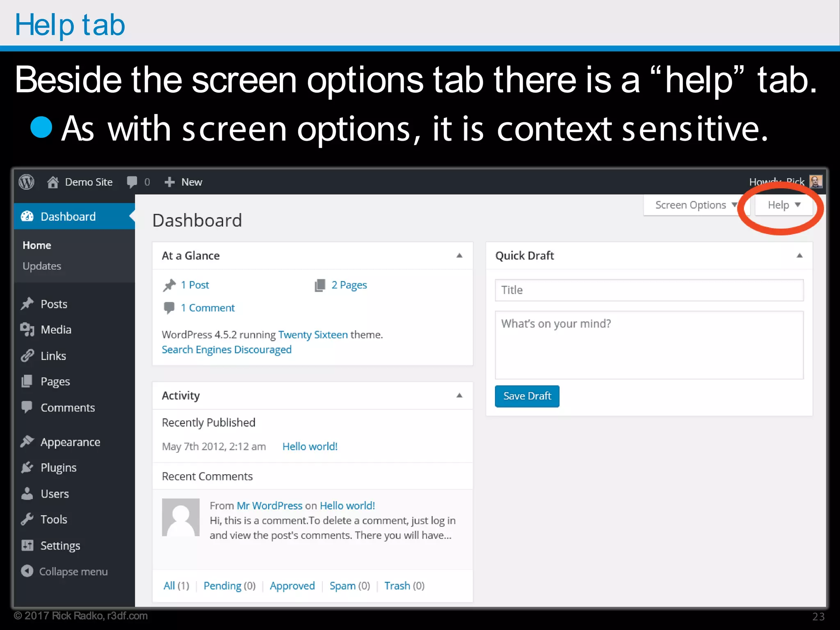Filter comments by All (1)
The image size is (840, 630).
coord(176,586)
